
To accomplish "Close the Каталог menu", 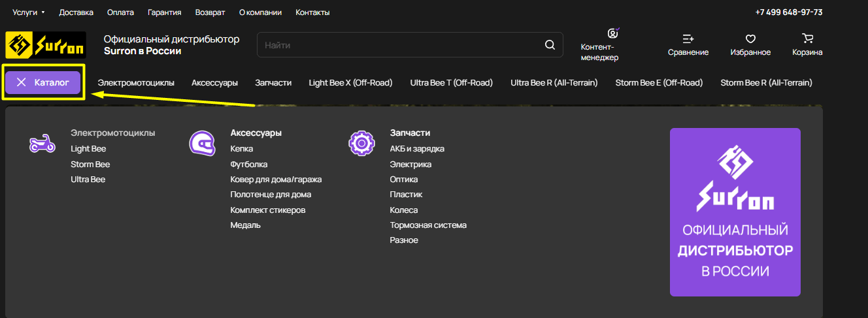I will [43, 82].
